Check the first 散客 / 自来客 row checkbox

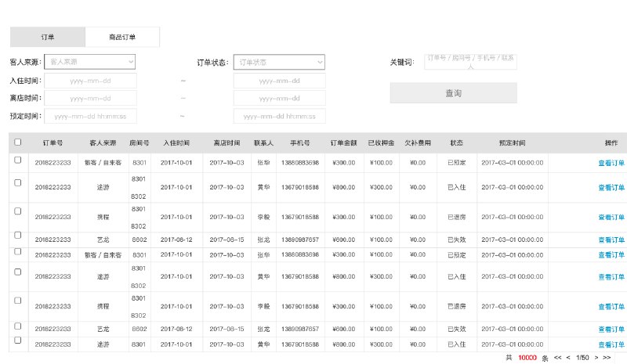pyautogui.click(x=17, y=160)
